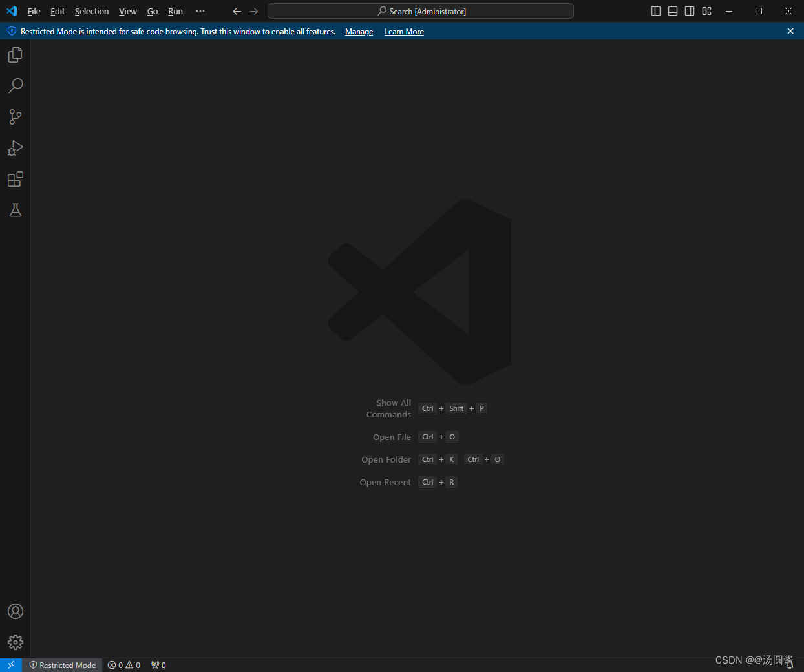
Task: Click the Show All Commands label
Action: (388, 408)
